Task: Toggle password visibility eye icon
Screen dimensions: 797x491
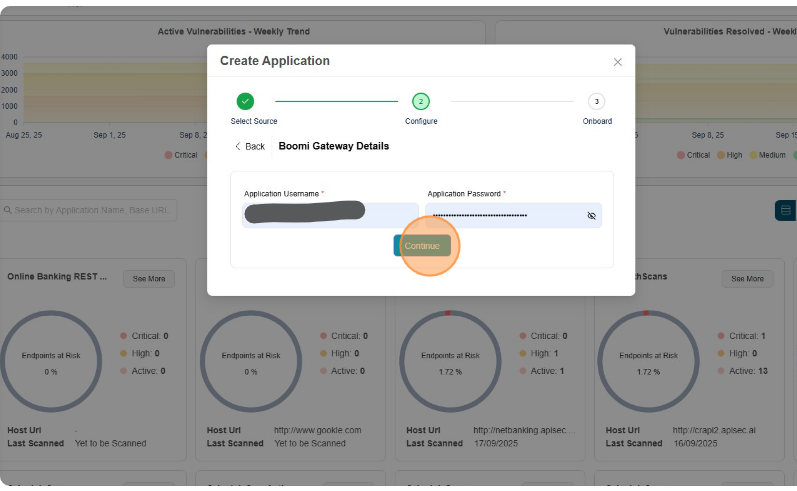Action: (x=591, y=215)
